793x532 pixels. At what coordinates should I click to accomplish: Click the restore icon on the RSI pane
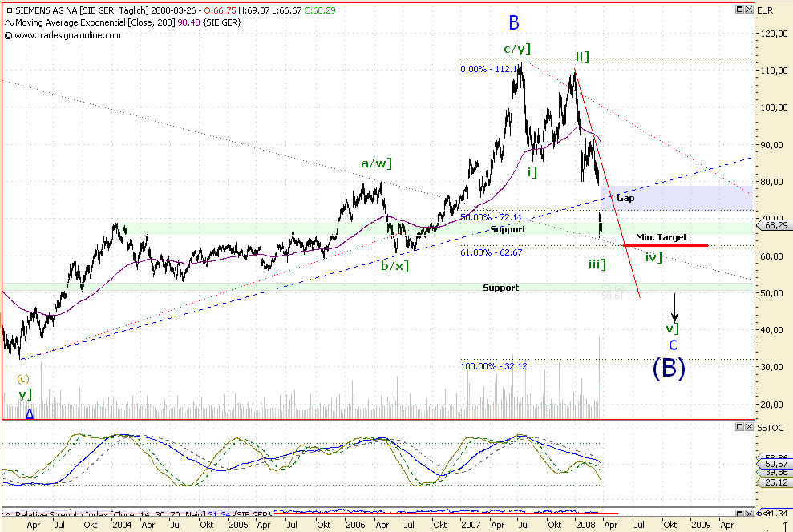(740, 513)
